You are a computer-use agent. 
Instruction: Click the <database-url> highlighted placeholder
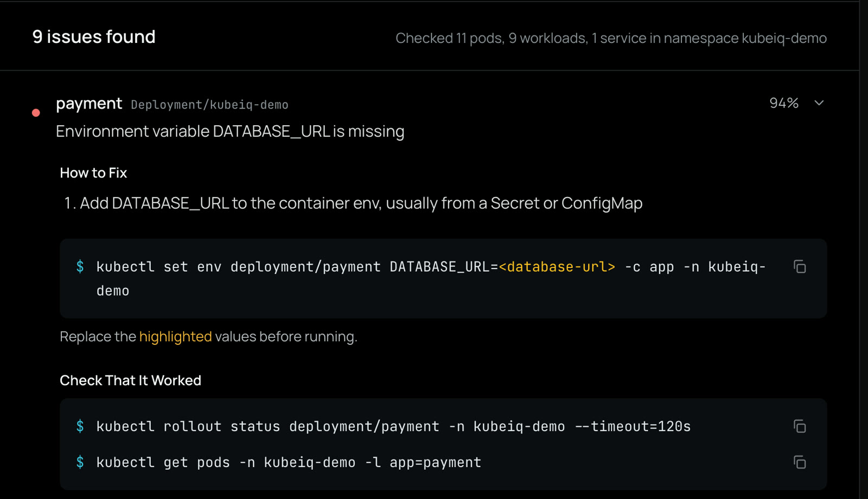click(x=557, y=267)
